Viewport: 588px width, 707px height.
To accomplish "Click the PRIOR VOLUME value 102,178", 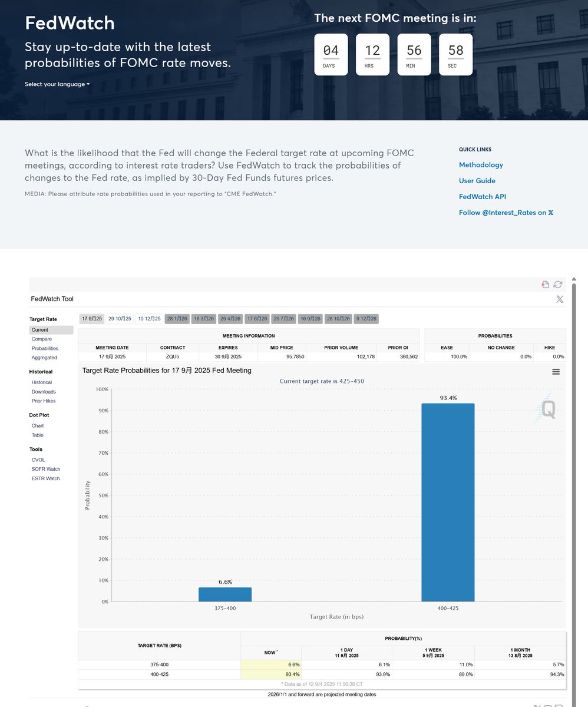I will click(x=342, y=356).
